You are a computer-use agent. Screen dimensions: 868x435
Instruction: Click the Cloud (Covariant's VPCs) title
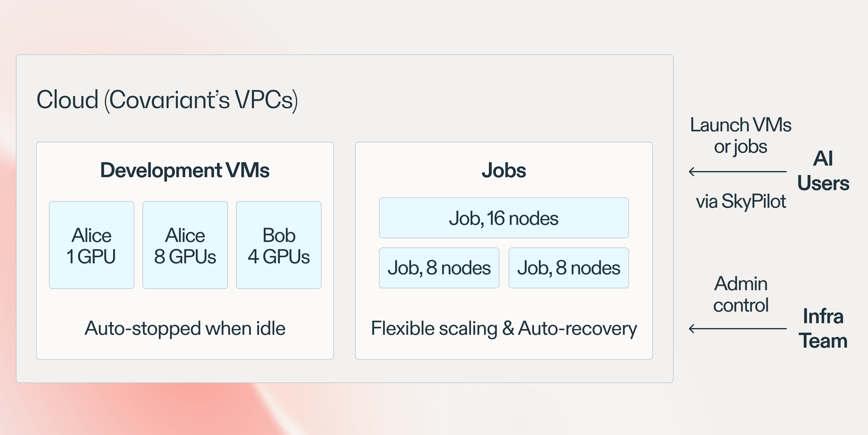coord(167,100)
